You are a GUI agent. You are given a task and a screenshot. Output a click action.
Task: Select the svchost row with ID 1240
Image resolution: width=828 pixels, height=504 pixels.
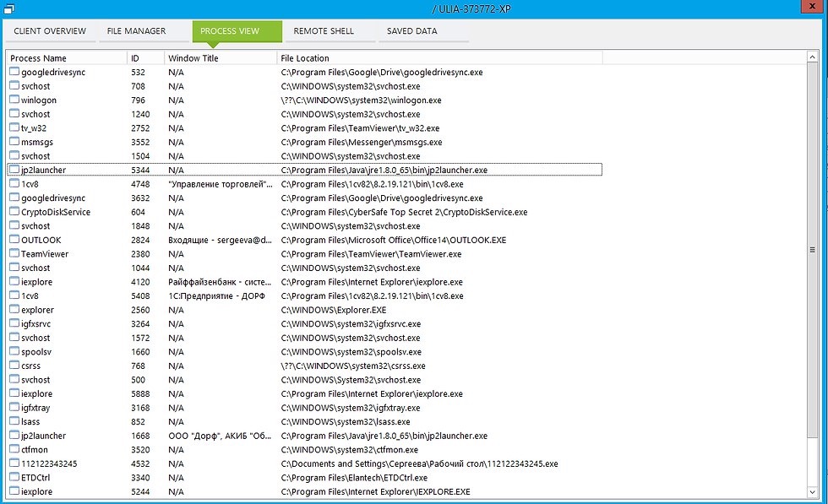coord(304,114)
